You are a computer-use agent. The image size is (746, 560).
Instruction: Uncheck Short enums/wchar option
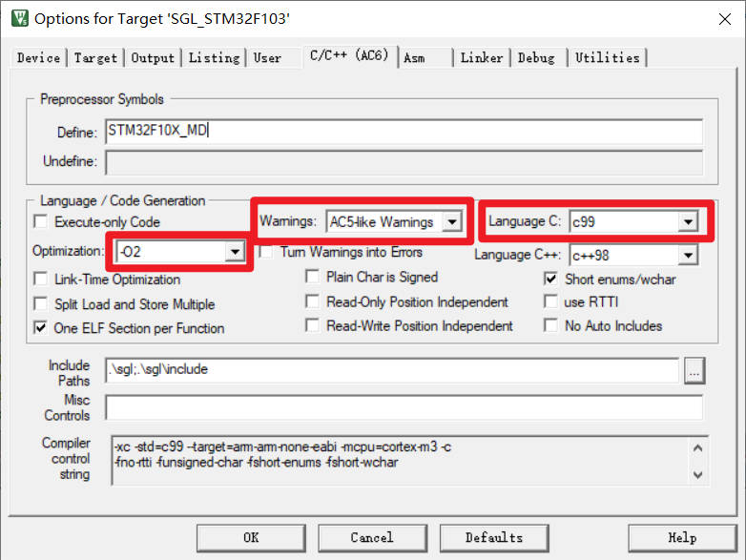pyautogui.click(x=551, y=280)
